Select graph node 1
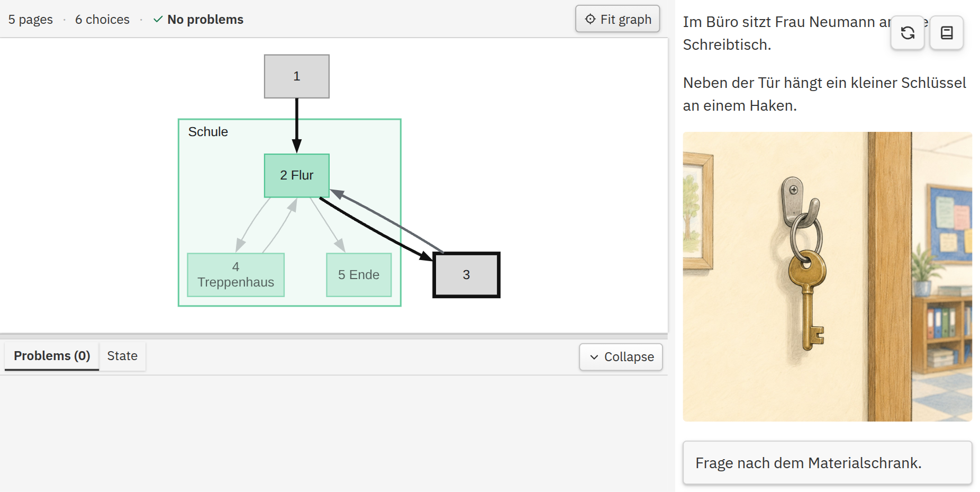The image size is (980, 492). click(x=297, y=76)
